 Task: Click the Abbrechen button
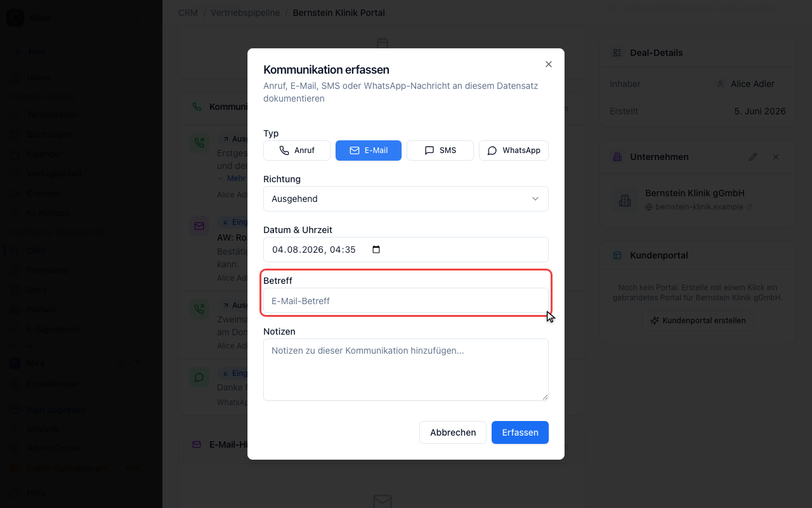coord(453,432)
